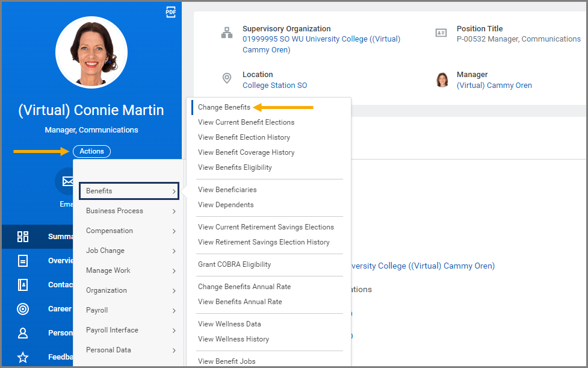The height and width of the screenshot is (368, 588).
Task: Click Connie Martin's profile photo
Action: click(91, 52)
